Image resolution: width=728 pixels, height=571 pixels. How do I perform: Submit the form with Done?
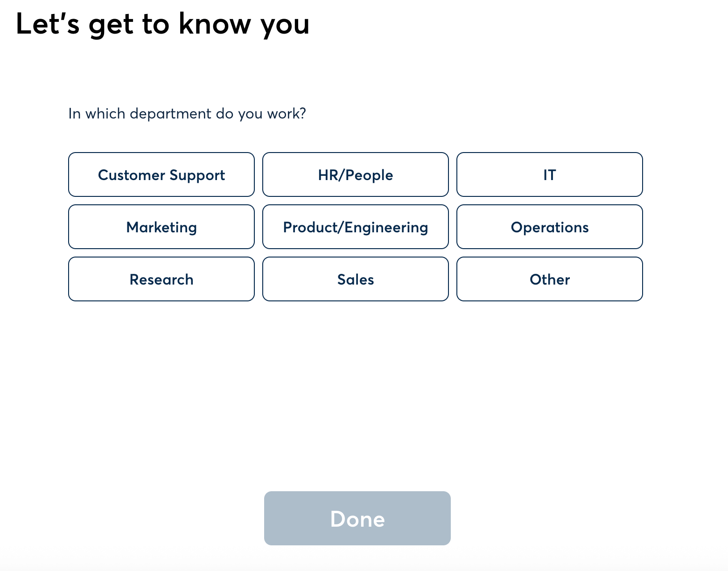357,518
